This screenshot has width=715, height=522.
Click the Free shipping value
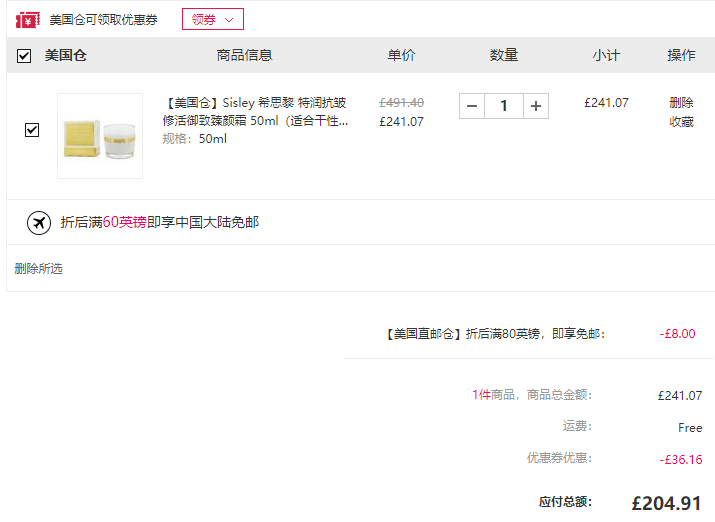[x=690, y=428]
